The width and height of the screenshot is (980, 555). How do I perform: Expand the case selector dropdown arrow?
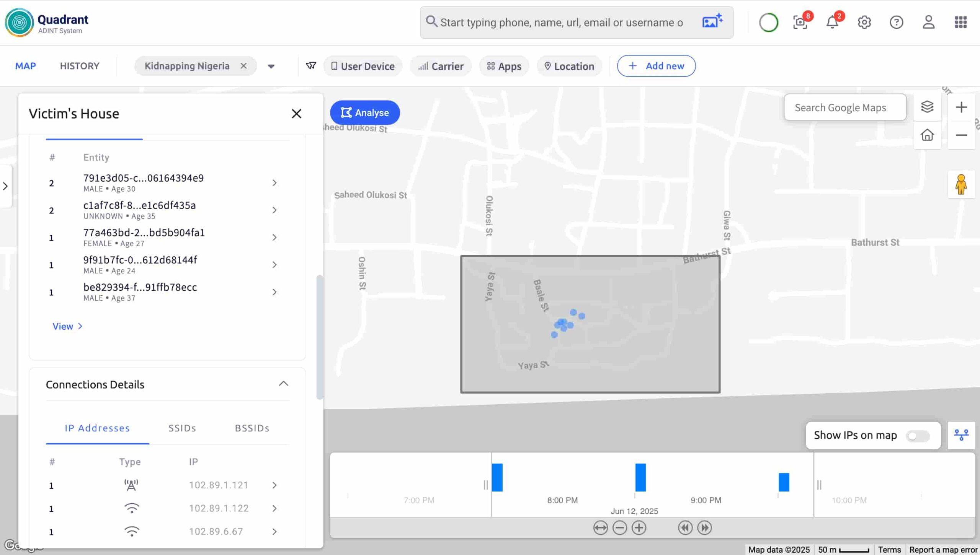(x=271, y=66)
